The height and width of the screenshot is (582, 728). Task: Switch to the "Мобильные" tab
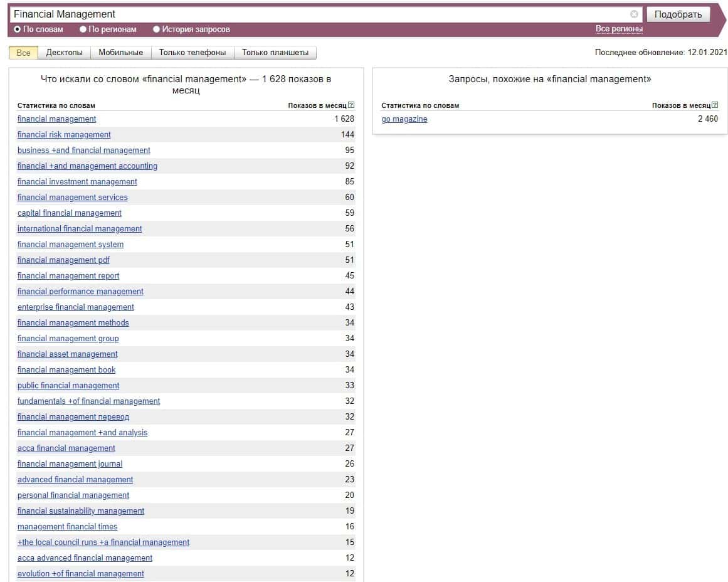120,53
